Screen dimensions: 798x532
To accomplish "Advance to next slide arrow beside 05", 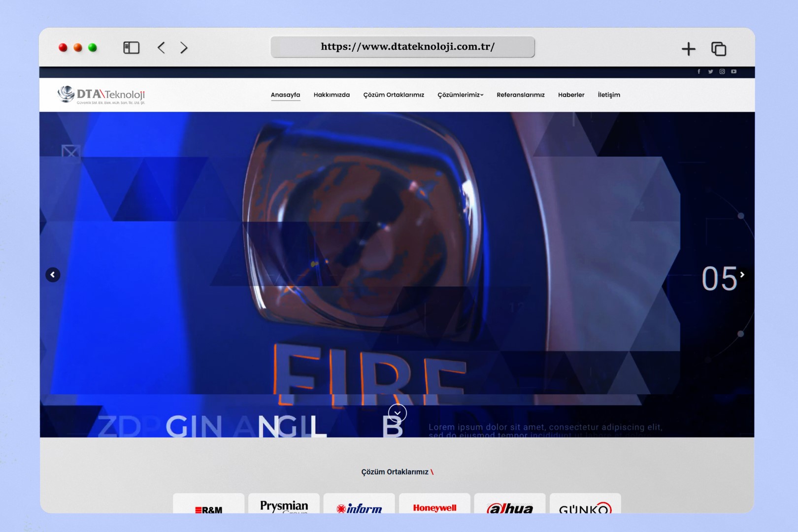I will point(742,274).
